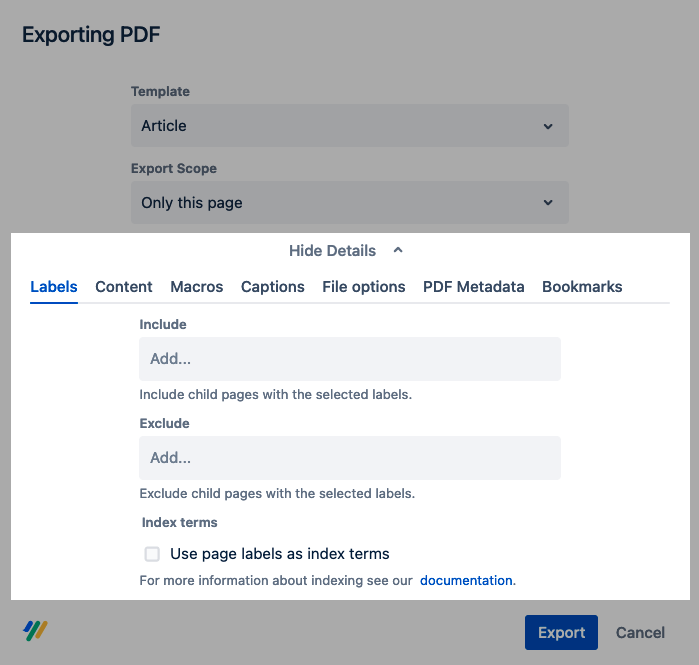
Task: Enable Use page labels as index terms
Action: 152,554
